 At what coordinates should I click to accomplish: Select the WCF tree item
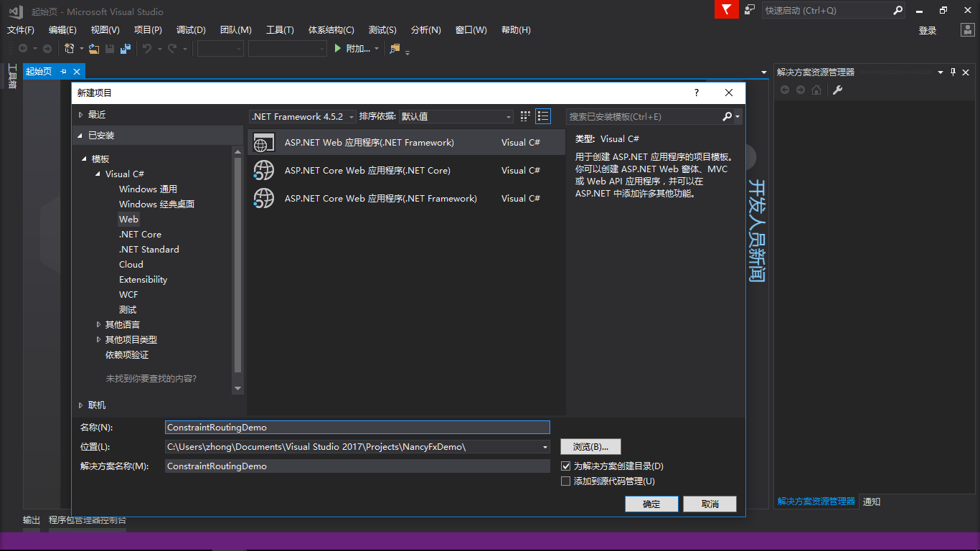[x=128, y=295]
